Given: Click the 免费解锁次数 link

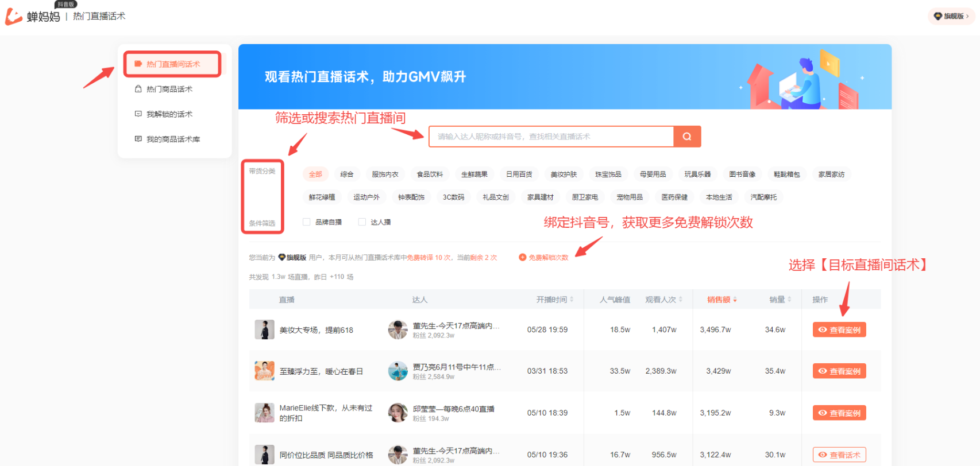Looking at the screenshot, I should point(549,258).
